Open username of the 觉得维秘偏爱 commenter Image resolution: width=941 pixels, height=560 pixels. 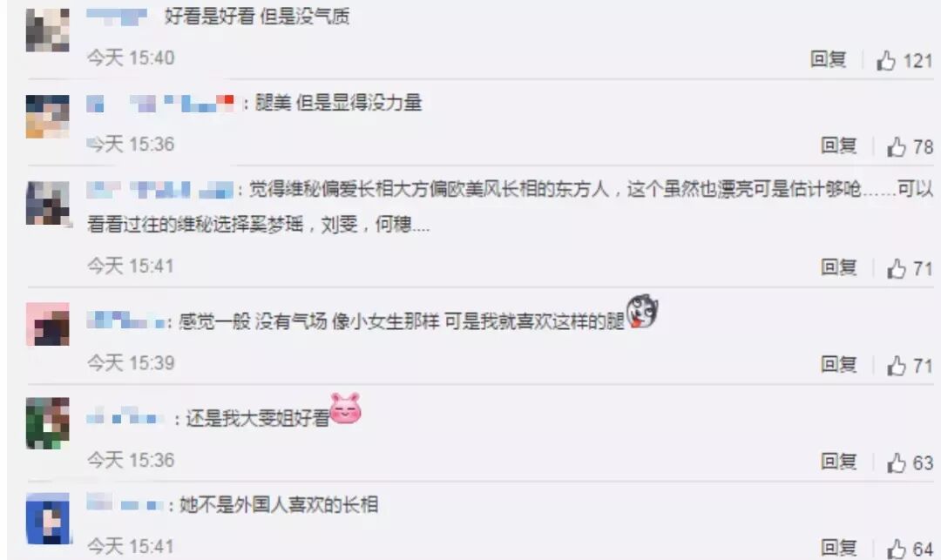coord(159,190)
